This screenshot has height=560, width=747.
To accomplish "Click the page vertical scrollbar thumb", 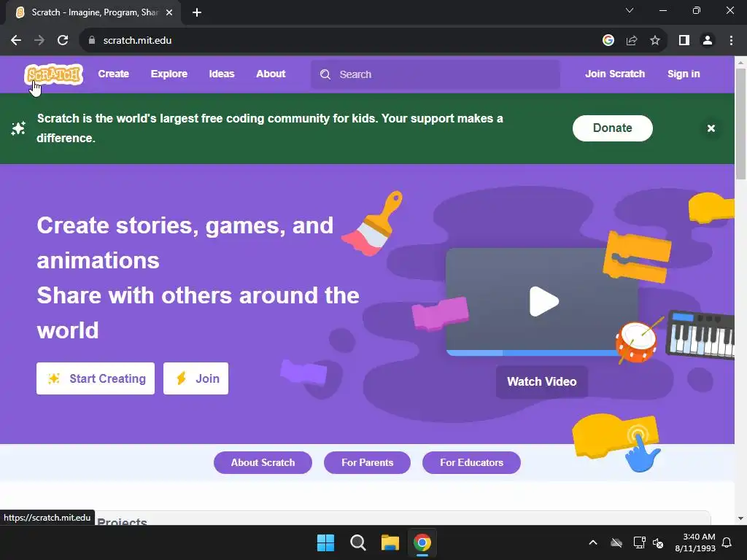I will 740,124.
